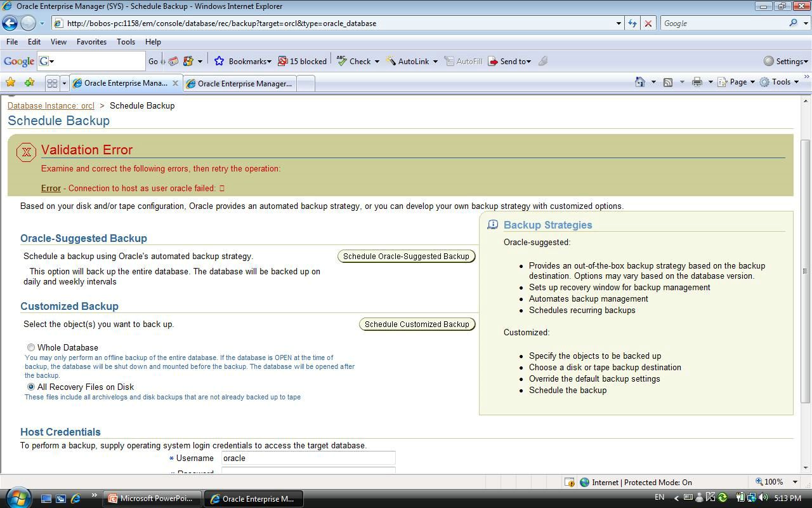Click the Refresh page icon
This screenshot has width=812, height=508.
pyautogui.click(x=632, y=23)
